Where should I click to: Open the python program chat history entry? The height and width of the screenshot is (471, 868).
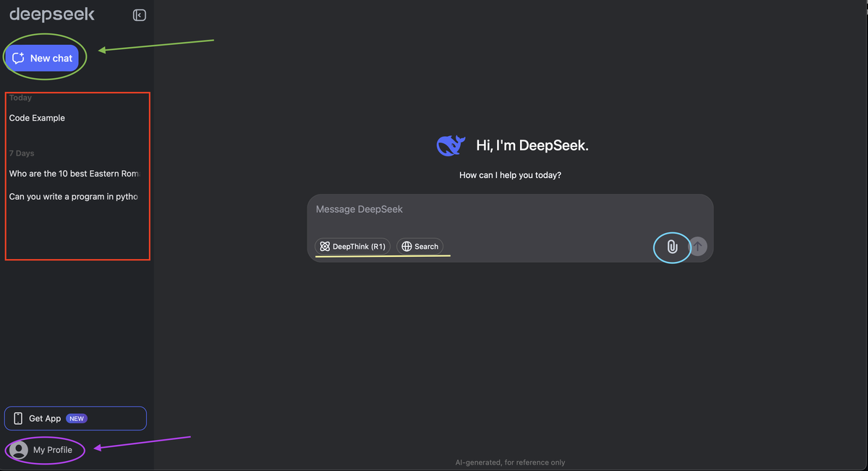tap(74, 196)
